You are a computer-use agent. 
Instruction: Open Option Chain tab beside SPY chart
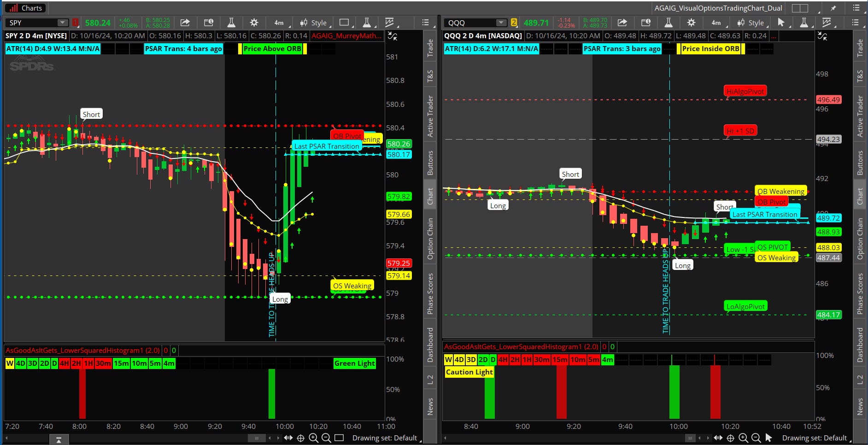tap(430, 239)
